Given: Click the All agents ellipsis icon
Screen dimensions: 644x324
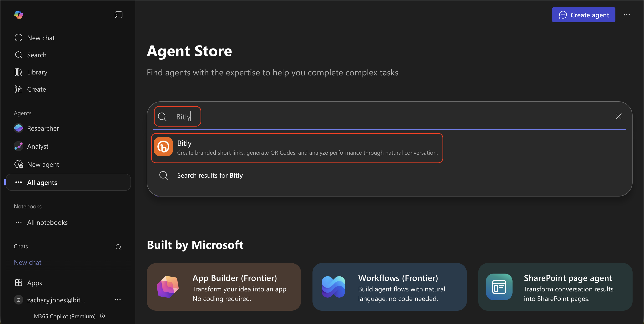Looking at the screenshot, I should pyautogui.click(x=19, y=182).
